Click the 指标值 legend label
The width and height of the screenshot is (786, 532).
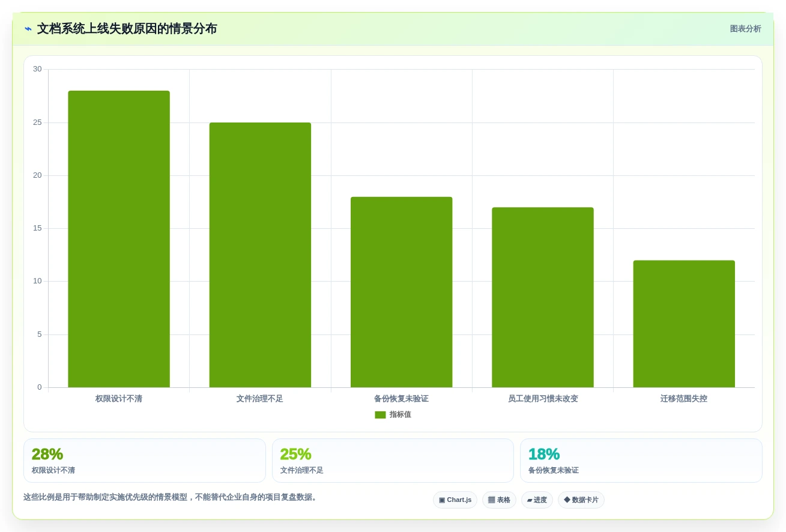click(x=401, y=415)
